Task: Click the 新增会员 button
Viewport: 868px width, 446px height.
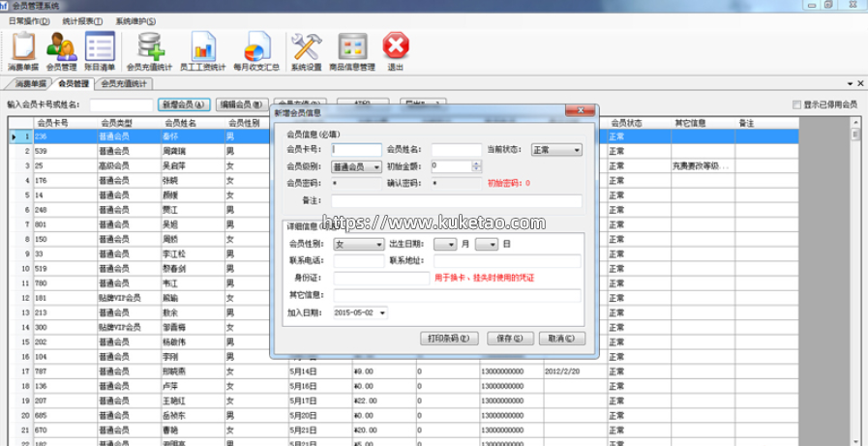Action: (x=184, y=104)
